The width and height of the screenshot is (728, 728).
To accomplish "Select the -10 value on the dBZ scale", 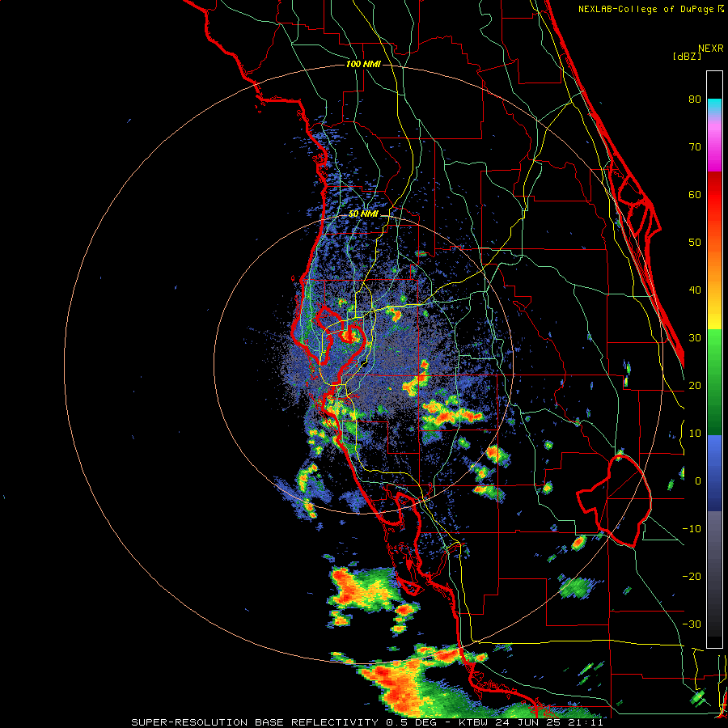I will 692,529.
